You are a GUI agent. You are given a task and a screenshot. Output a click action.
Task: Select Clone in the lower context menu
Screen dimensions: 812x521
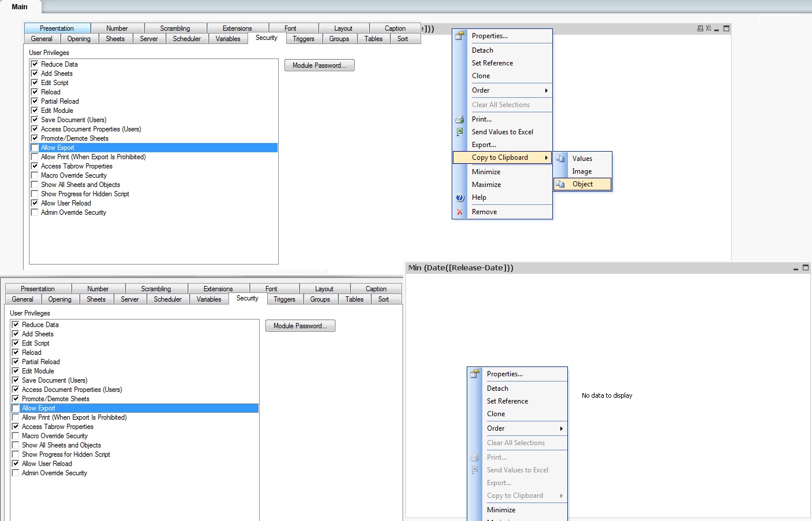click(x=517, y=414)
